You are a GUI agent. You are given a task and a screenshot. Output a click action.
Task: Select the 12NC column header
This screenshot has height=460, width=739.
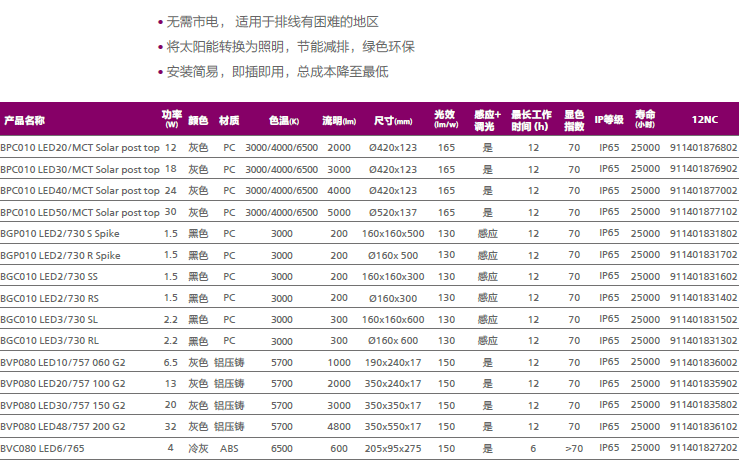click(x=704, y=120)
